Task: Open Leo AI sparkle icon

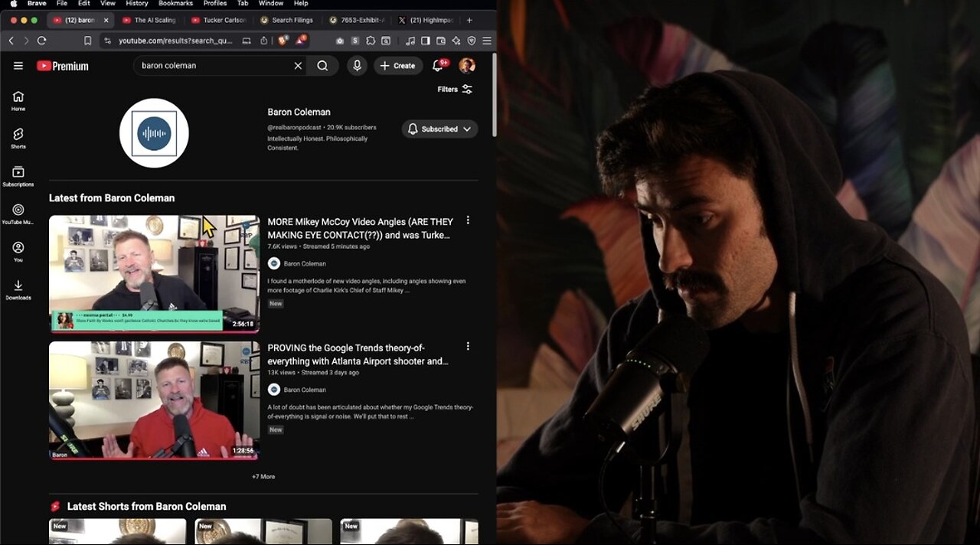Action: coord(456,41)
